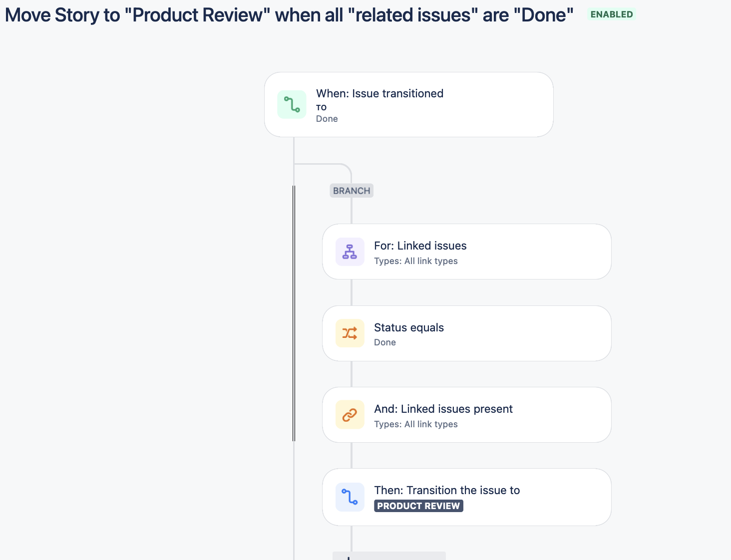Click the orange shuffle icon on Status equals
Screen dimensions: 731x560
pos(350,333)
